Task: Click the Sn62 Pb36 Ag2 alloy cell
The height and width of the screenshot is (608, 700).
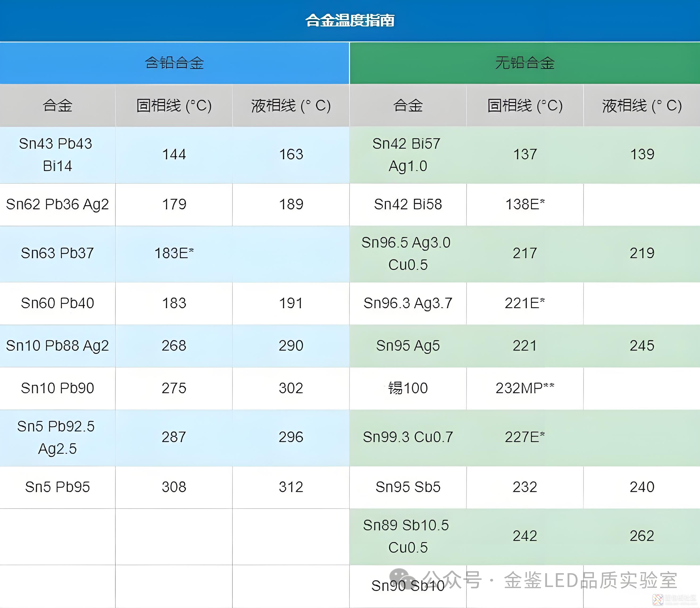Action: pos(57,204)
